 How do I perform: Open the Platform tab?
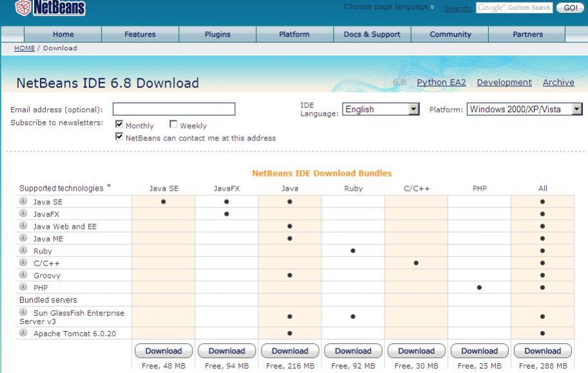tap(294, 34)
